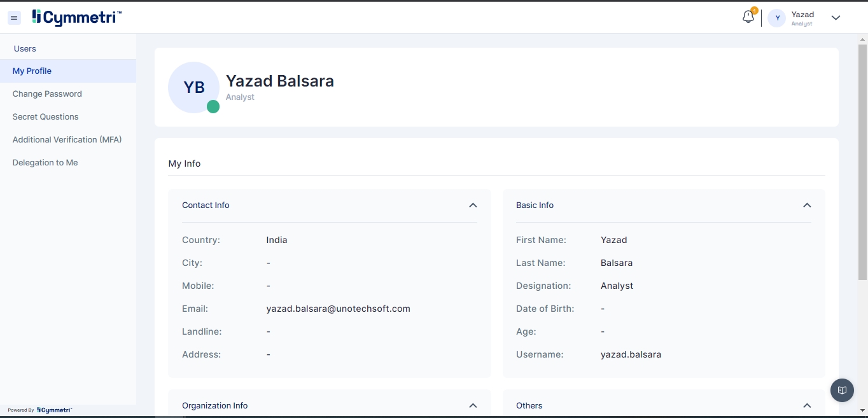Collapse the Contact Info section

point(473,205)
